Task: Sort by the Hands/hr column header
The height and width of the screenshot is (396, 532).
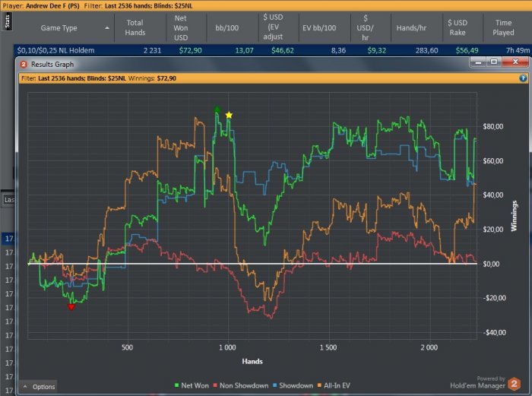Action: pos(413,28)
